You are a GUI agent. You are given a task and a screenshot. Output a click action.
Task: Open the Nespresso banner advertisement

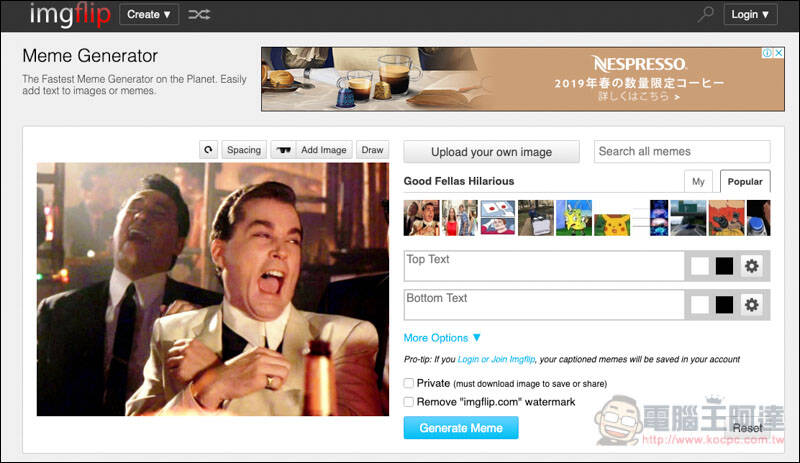[x=523, y=79]
